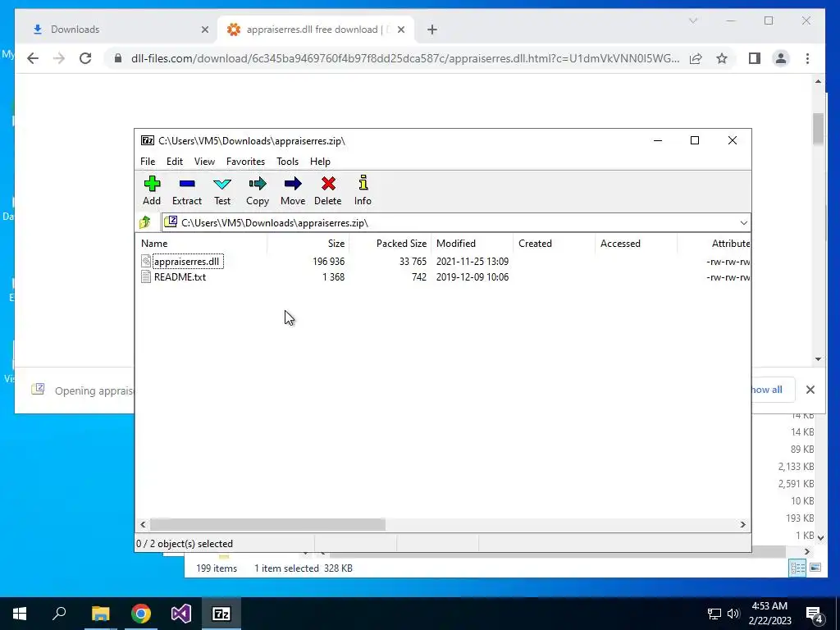Open the Help menu in 7-Zip
Screen dimensions: 840x630
(x=321, y=162)
